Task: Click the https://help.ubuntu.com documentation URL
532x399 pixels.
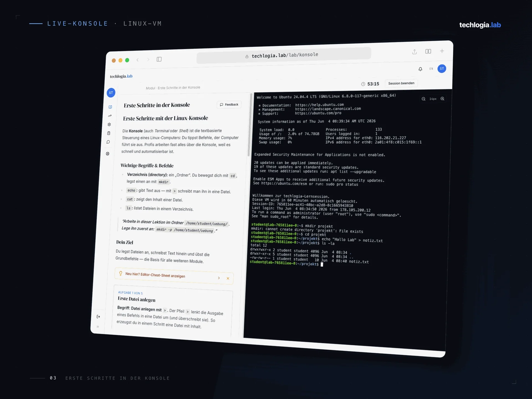Action: coord(319,105)
